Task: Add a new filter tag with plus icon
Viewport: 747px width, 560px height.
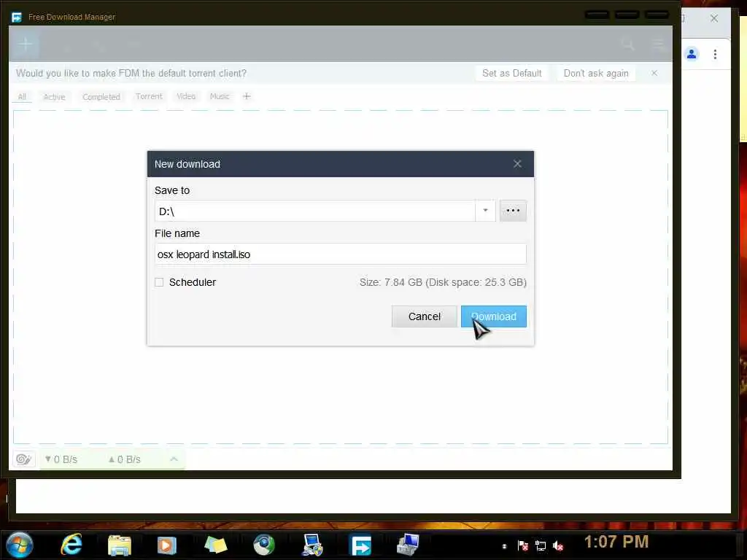Action: [x=247, y=96]
